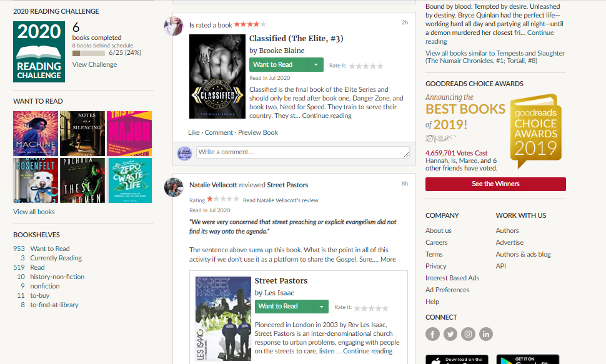Open the Help page

click(x=432, y=302)
